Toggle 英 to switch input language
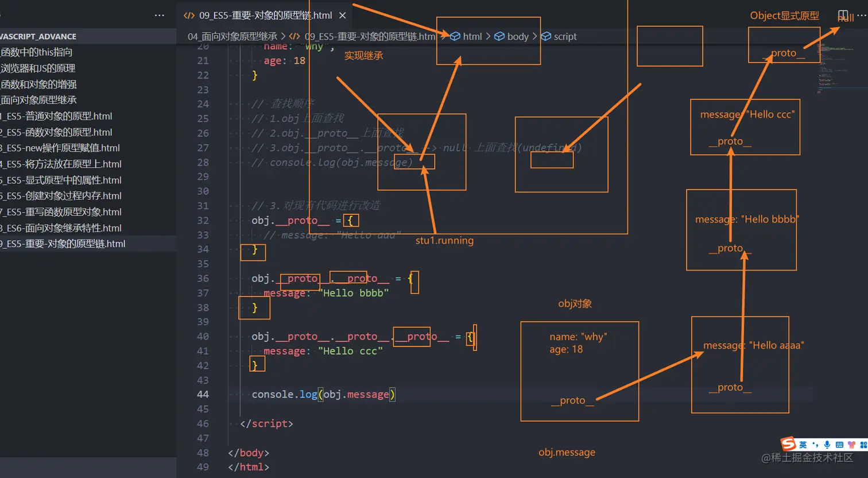 point(802,445)
